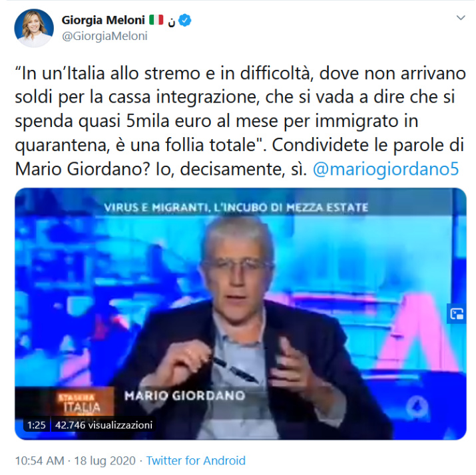Activate picture-in-picture icon on video
This screenshot has height=475, width=476.
point(457,313)
